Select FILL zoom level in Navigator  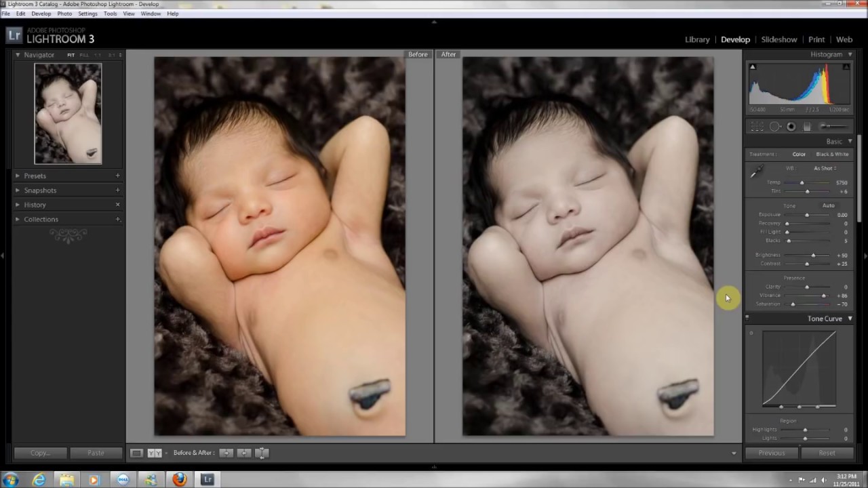[x=84, y=55]
